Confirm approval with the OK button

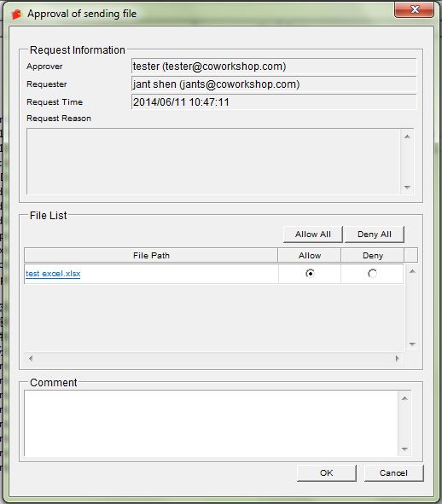(x=327, y=472)
